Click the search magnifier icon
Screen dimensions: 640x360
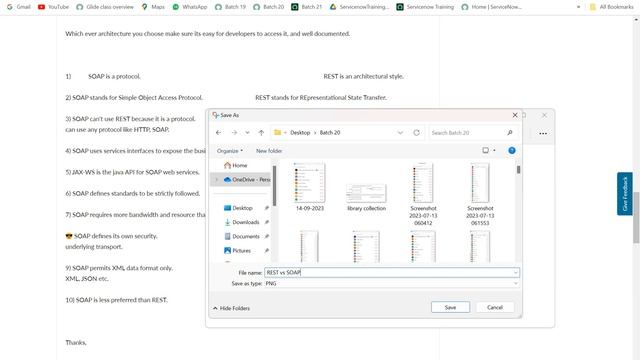510,133
